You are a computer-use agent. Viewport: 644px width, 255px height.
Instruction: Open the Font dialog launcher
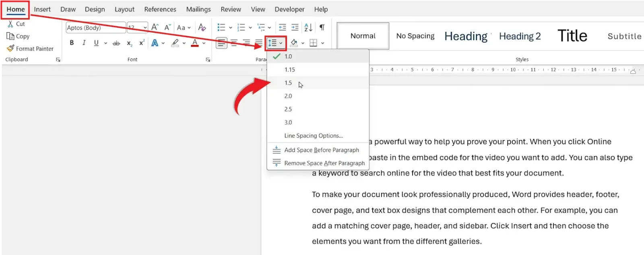[x=208, y=60]
